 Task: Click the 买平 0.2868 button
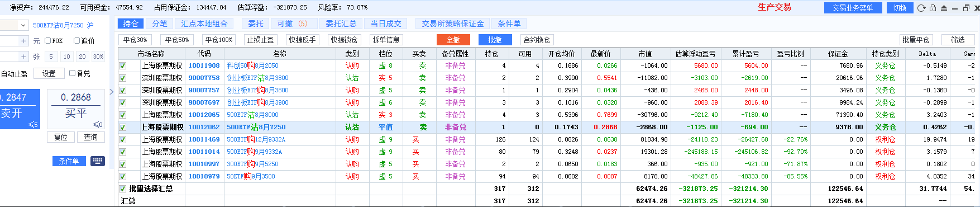pos(76,109)
